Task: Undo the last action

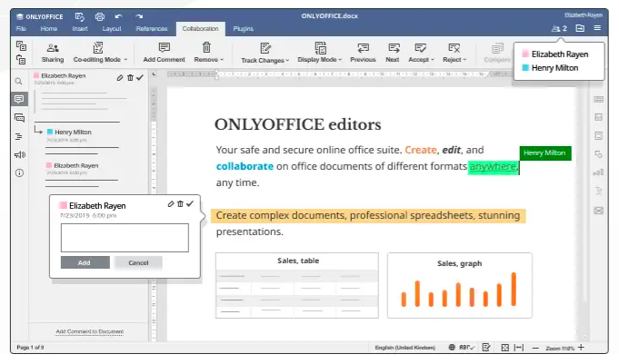Action: pos(118,16)
